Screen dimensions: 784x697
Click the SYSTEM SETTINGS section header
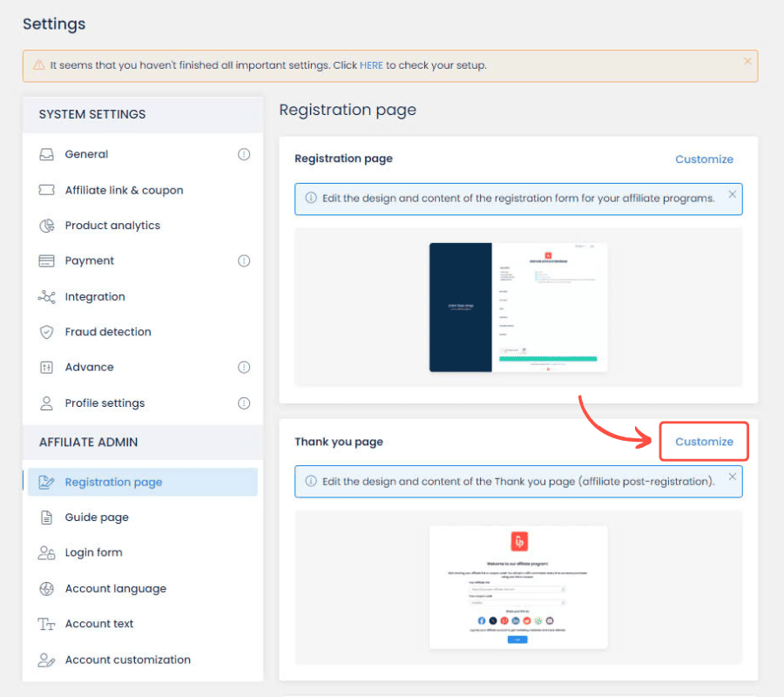coord(92,114)
